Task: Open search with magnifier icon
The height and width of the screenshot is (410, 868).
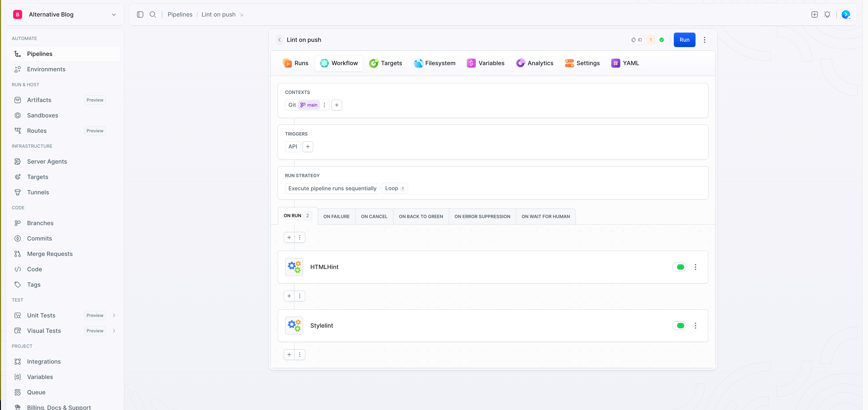Action: (x=153, y=14)
